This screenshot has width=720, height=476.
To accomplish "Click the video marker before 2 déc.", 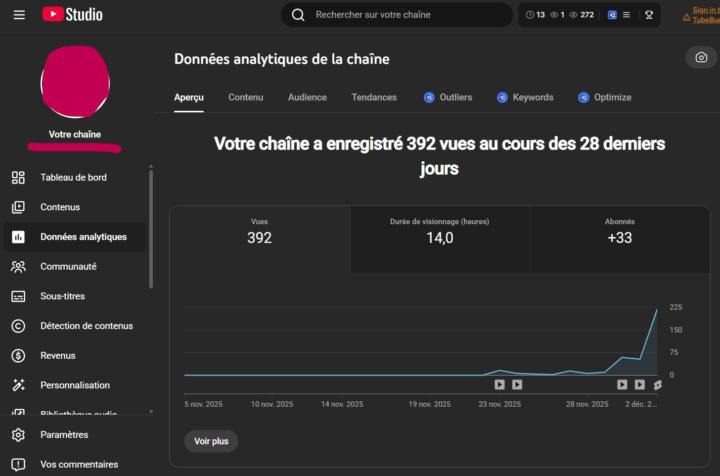I will [640, 385].
